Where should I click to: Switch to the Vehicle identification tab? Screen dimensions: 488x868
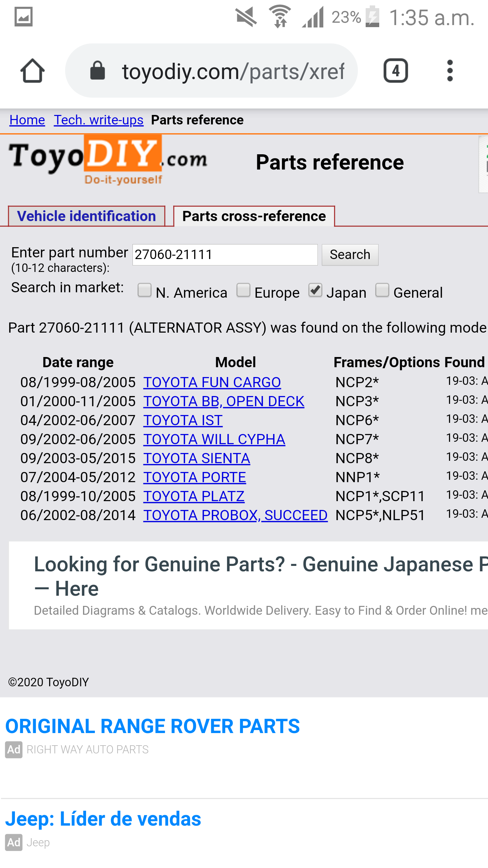86,216
